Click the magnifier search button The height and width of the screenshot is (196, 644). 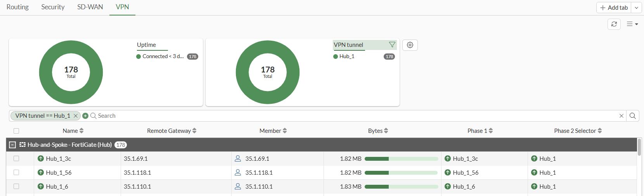633,116
